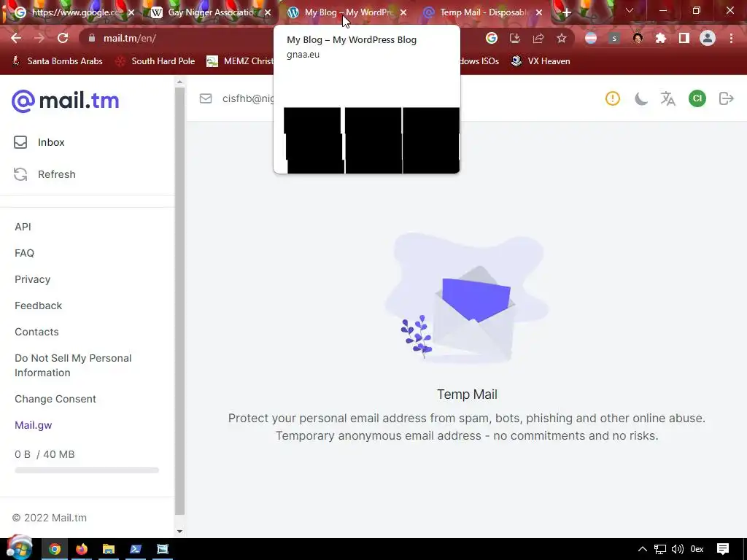Open the Windows Start button

(x=19, y=549)
